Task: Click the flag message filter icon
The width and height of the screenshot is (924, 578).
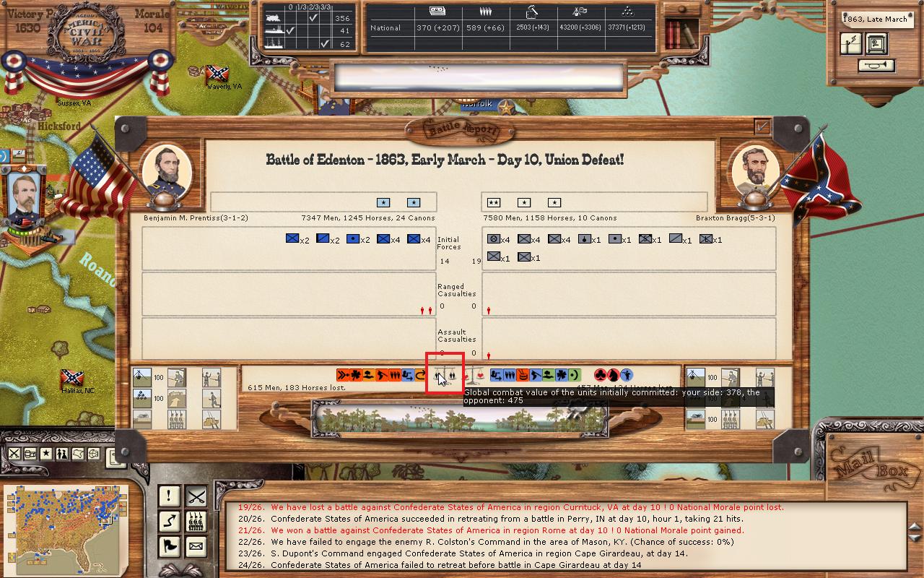Action: click(x=169, y=546)
